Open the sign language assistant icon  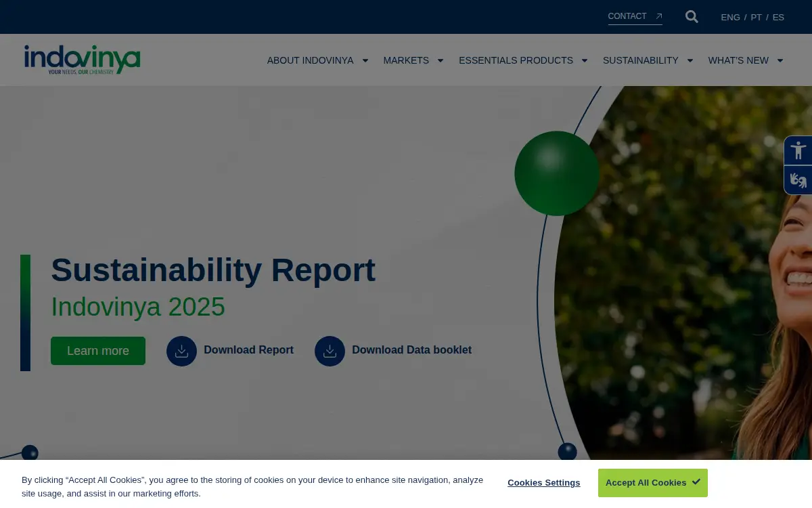click(798, 180)
